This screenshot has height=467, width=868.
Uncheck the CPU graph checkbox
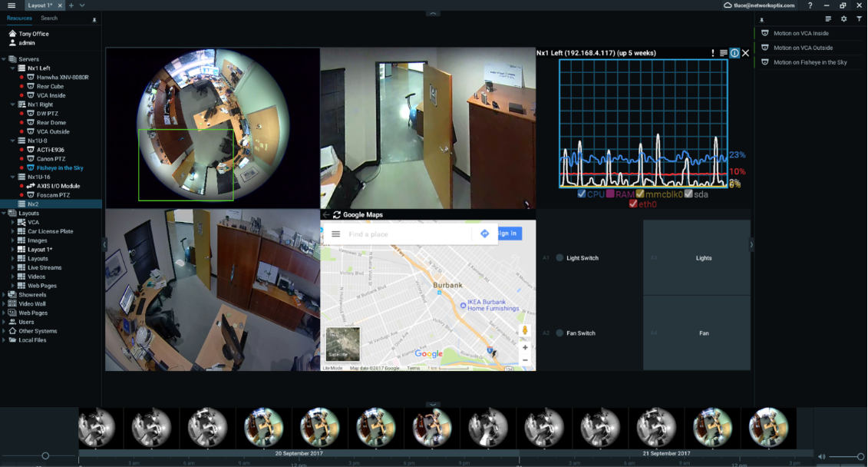pyautogui.click(x=581, y=194)
